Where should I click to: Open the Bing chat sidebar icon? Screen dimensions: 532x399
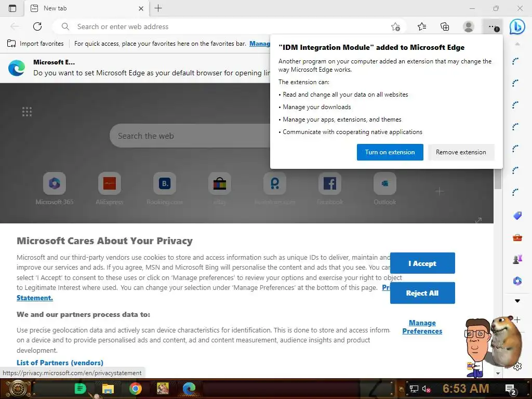[517, 26]
